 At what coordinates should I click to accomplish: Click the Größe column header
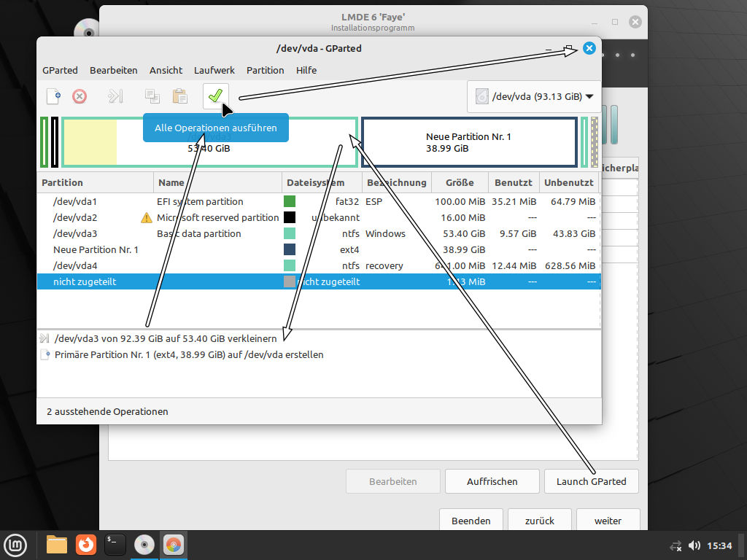pos(460,182)
